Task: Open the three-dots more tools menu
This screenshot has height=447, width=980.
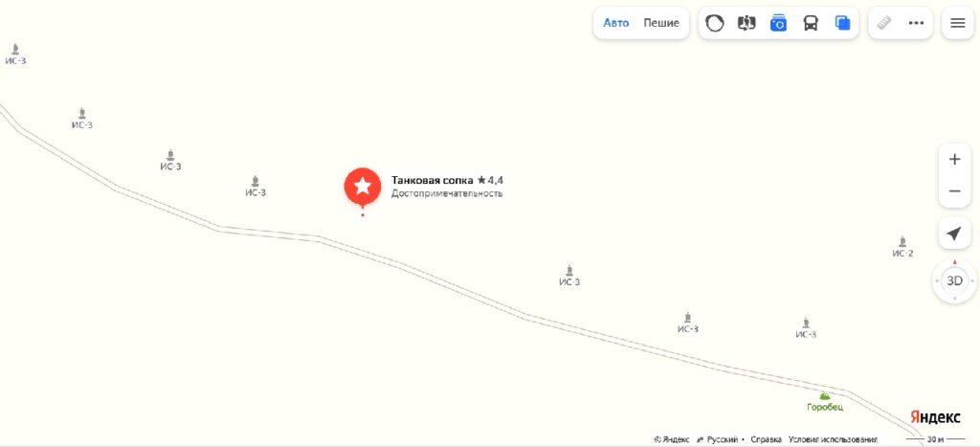Action: pos(916,23)
